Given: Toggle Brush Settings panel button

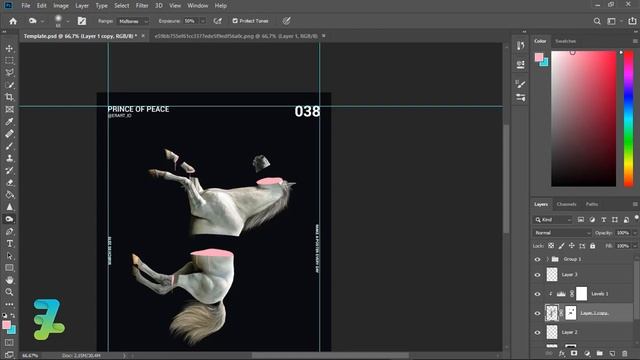Looking at the screenshot, I should click(x=82, y=21).
